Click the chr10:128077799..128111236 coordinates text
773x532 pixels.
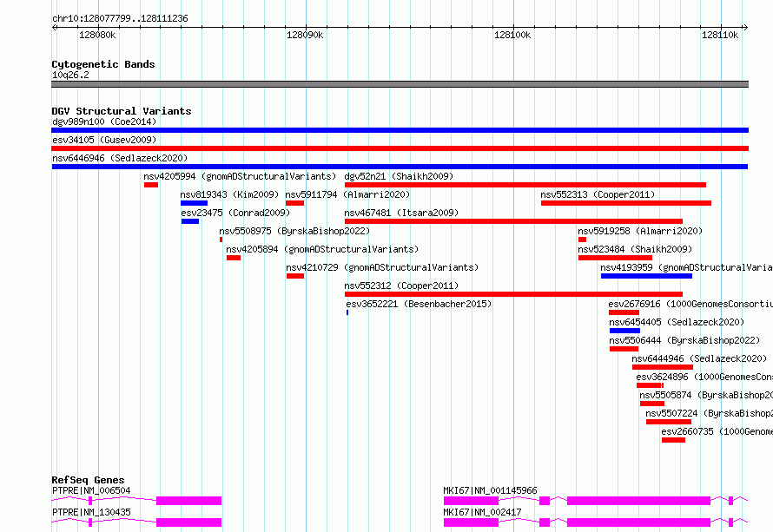click(120, 19)
